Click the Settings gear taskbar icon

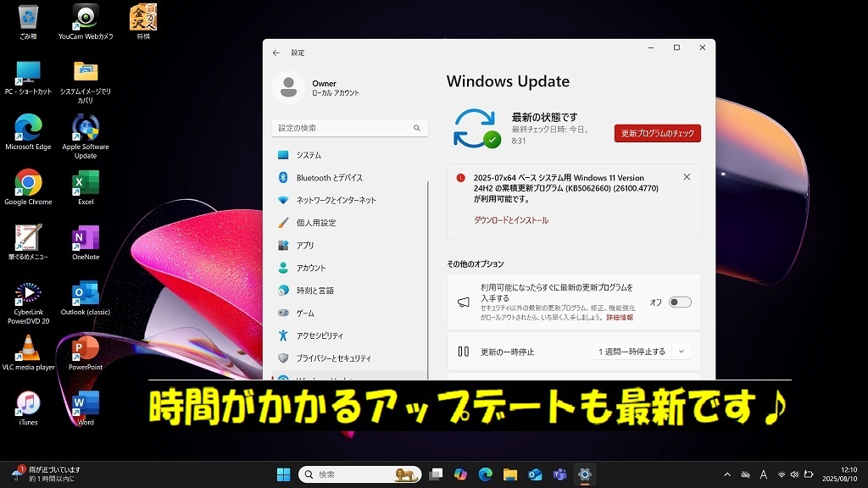click(585, 474)
